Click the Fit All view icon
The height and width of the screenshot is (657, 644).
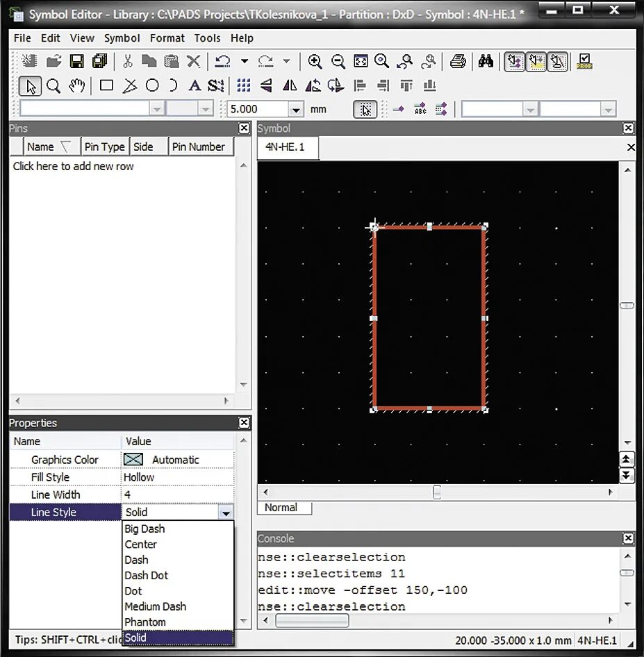tap(361, 61)
